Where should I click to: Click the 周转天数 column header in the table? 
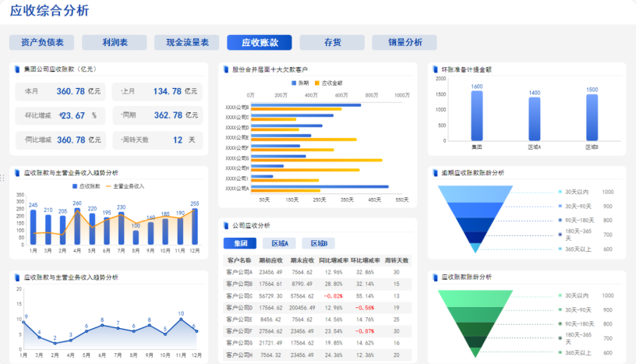click(397, 260)
